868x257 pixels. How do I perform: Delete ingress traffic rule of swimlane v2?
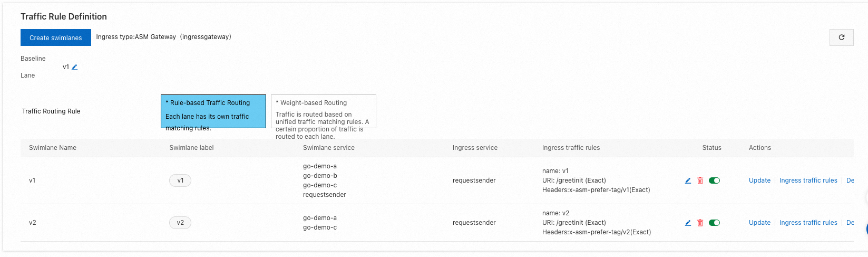click(x=700, y=223)
